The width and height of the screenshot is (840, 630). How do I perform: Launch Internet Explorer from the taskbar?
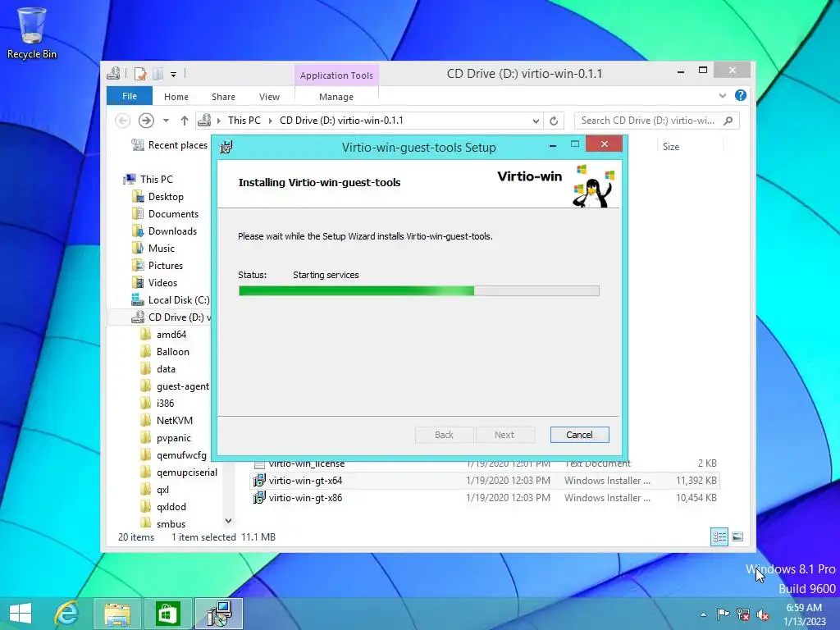click(x=67, y=614)
